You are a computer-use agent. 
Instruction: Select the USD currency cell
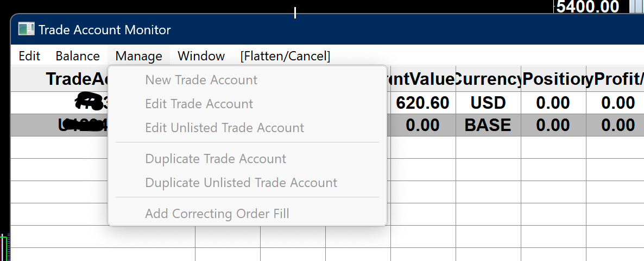coord(488,103)
